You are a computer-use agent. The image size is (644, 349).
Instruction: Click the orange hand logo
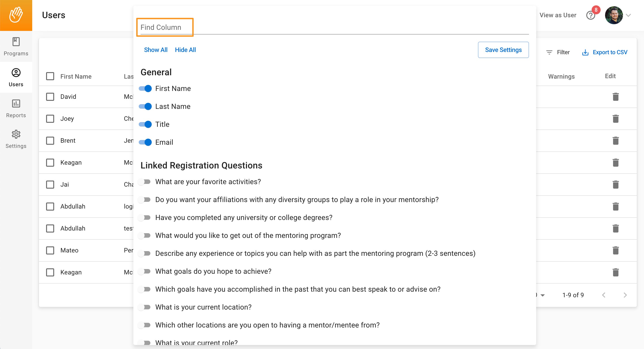(16, 15)
